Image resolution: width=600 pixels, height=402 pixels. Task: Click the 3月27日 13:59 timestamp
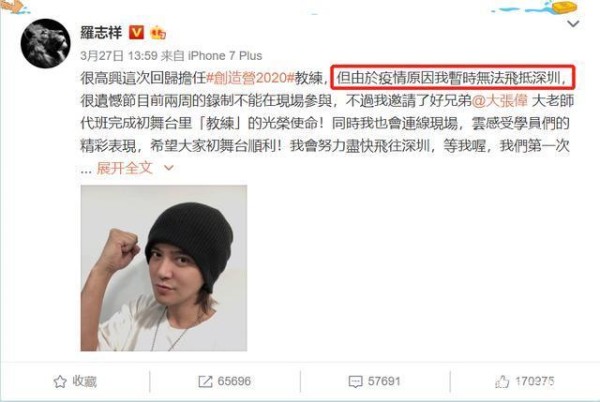click(x=119, y=56)
